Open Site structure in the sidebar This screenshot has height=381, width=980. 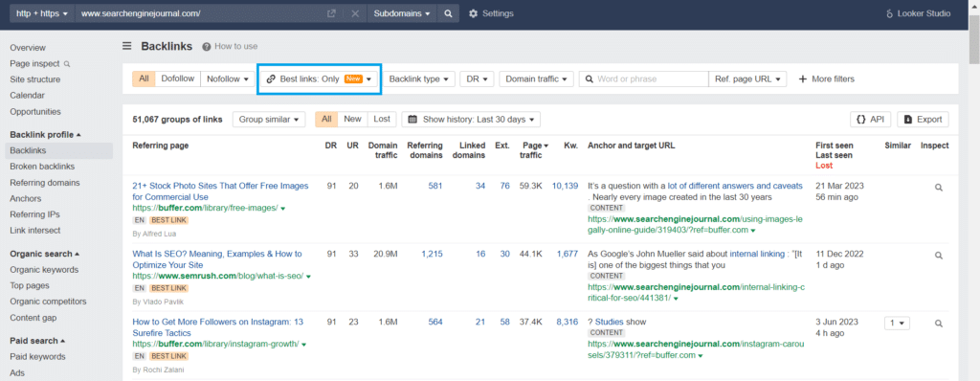click(x=35, y=79)
